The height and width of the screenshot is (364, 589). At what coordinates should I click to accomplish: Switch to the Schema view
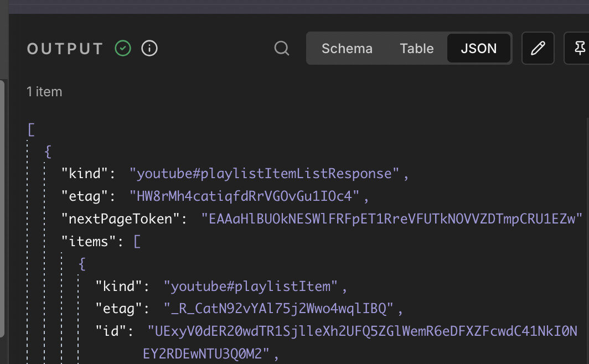click(x=347, y=49)
